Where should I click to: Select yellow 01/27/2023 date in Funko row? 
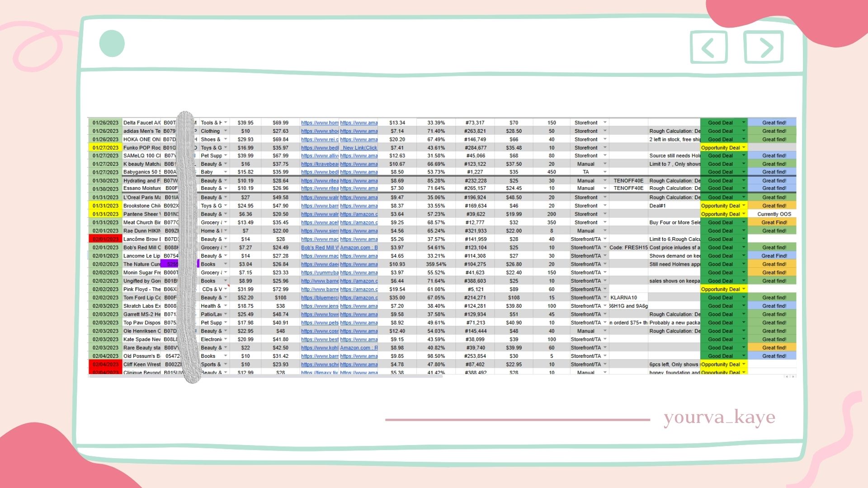click(105, 148)
